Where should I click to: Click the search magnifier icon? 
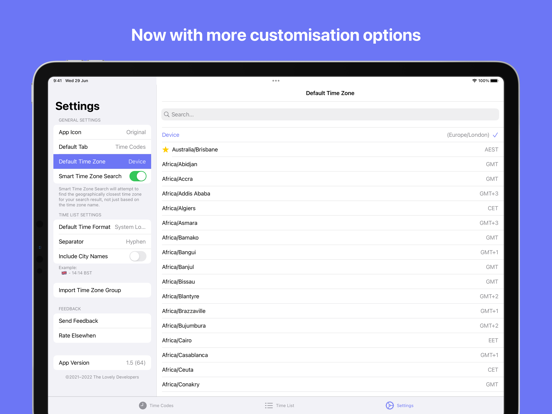click(x=167, y=114)
